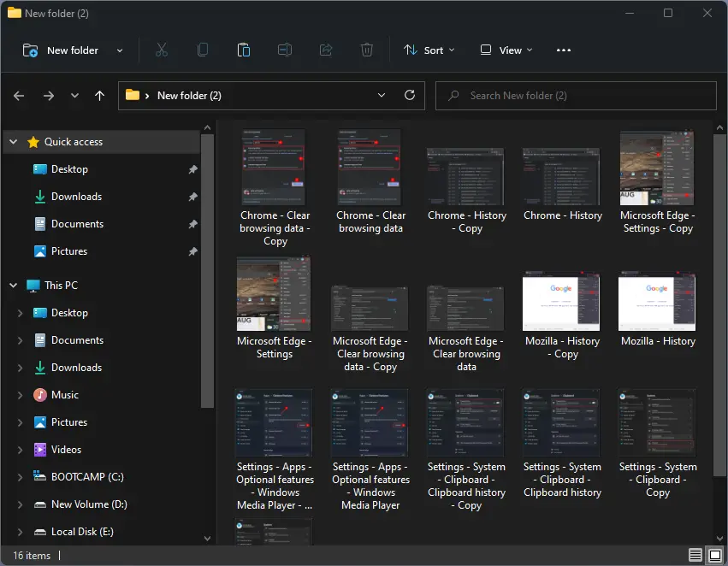Screen dimensions: 728x566
Task: Click the 16 items status text
Action: click(x=32, y=556)
